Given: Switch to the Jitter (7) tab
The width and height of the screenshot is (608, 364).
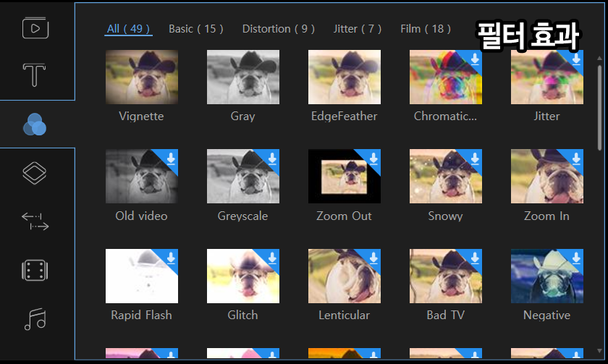Looking at the screenshot, I should 358,29.
